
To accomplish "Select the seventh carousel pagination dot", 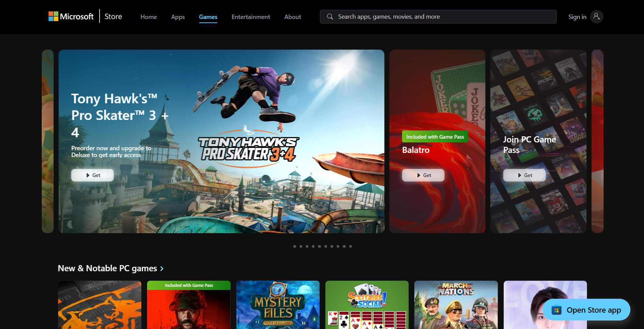I will tap(332, 246).
